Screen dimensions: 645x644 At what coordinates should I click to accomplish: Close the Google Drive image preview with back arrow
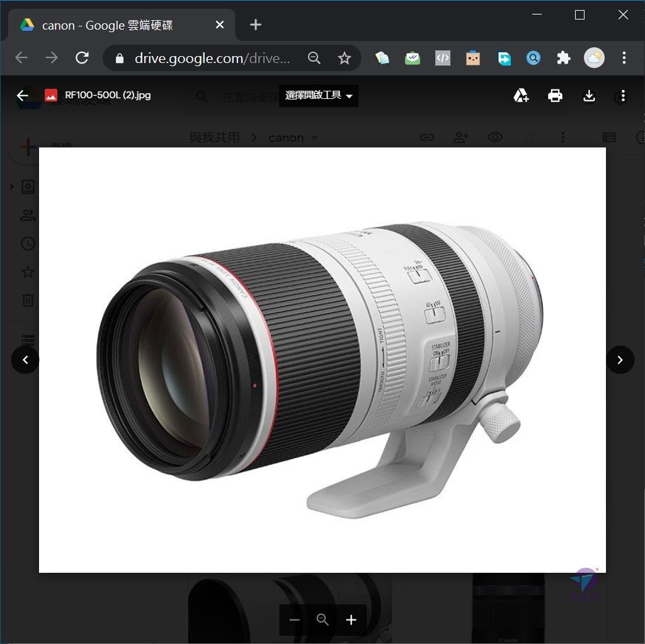[22, 96]
